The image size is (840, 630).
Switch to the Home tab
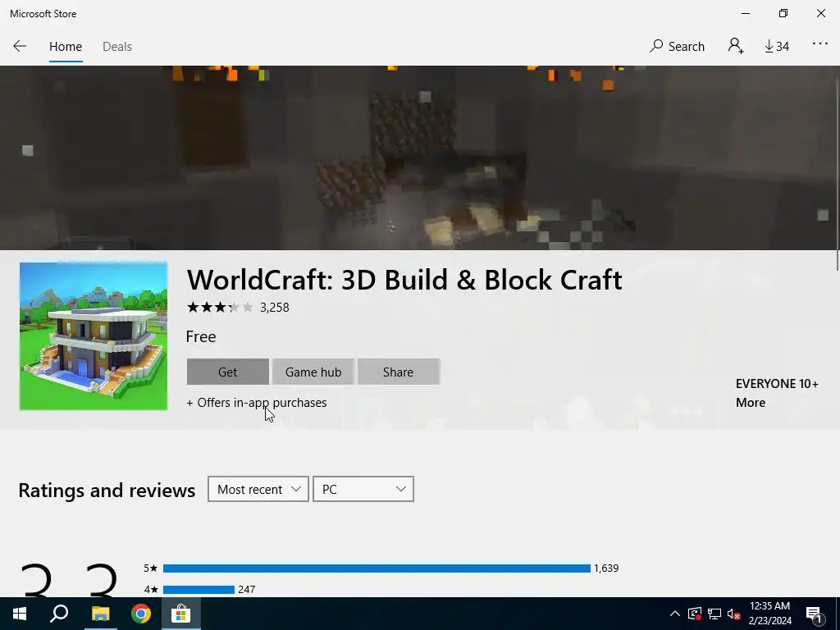pos(66,47)
